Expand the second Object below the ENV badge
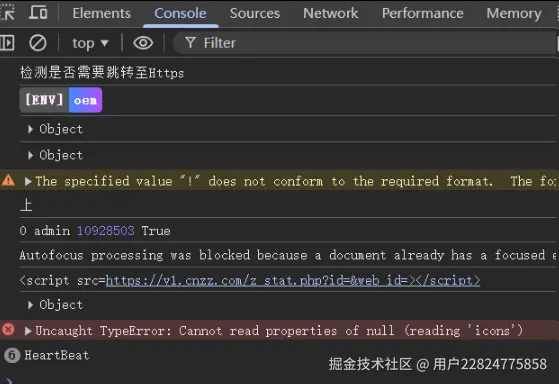The height and width of the screenshot is (384, 559). click(x=30, y=155)
